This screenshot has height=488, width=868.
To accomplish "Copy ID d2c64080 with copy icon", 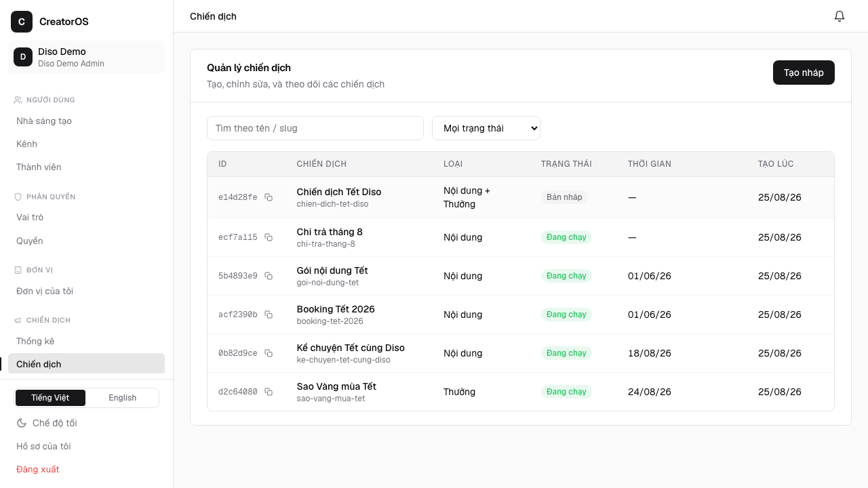I will [269, 392].
